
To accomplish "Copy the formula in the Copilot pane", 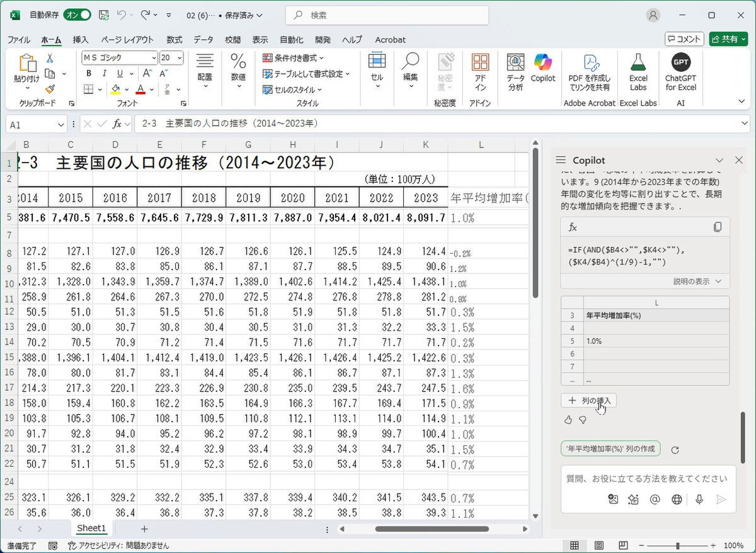I will coord(718,227).
